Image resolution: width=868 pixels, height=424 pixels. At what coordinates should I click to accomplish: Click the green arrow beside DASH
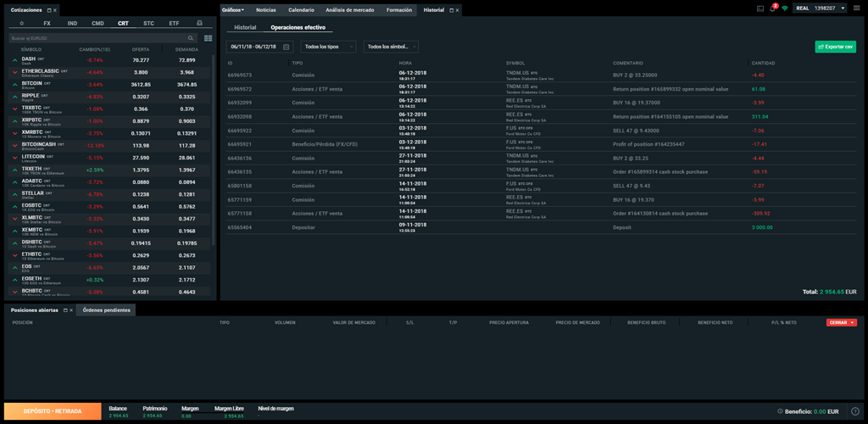(x=14, y=60)
